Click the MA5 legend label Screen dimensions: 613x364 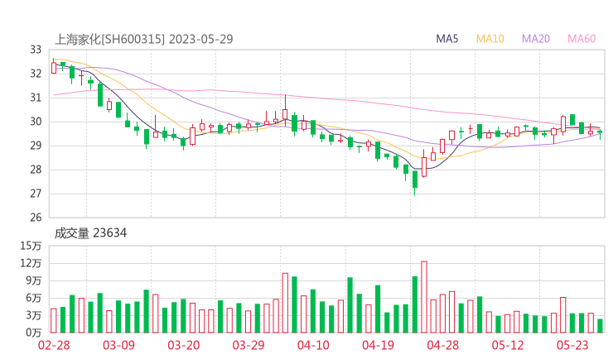[446, 39]
